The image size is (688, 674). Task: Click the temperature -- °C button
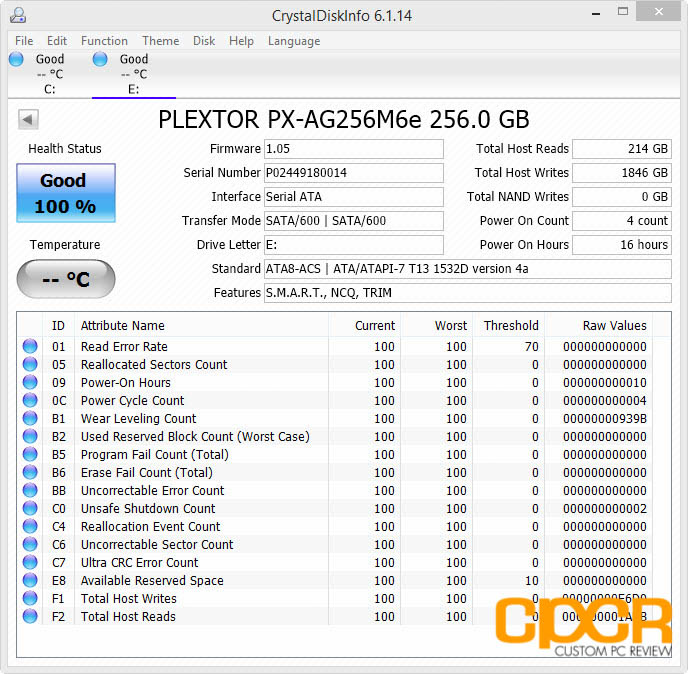point(66,279)
